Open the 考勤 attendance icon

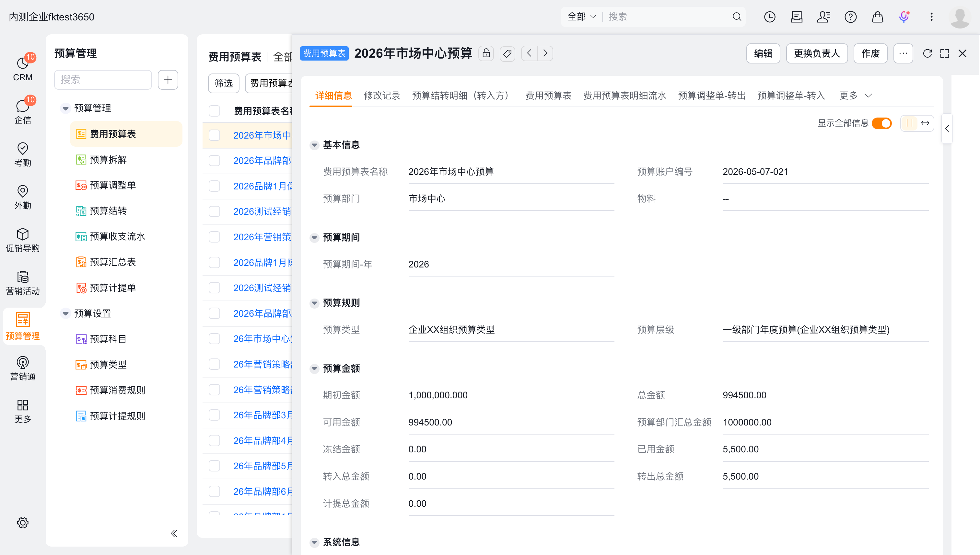(22, 154)
